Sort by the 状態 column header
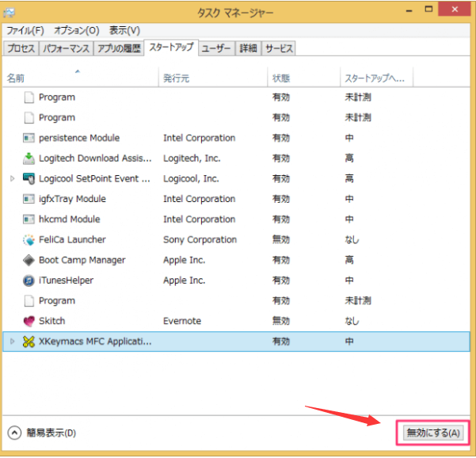The height and width of the screenshot is (458, 476). click(x=303, y=78)
